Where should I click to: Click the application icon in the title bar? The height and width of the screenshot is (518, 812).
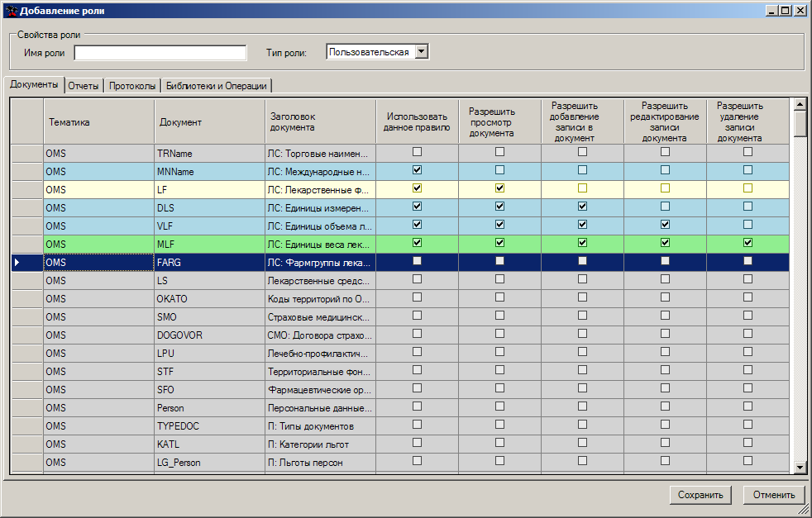[10, 11]
